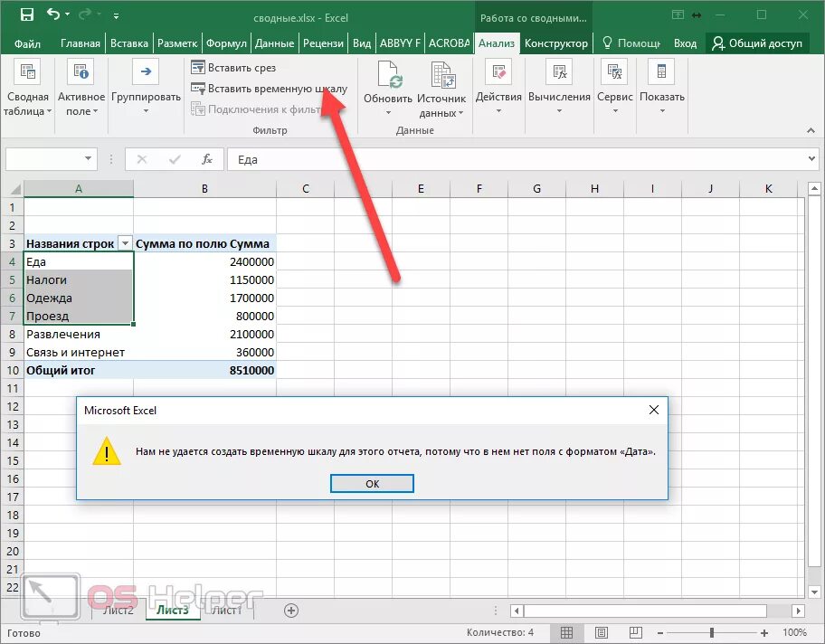Switch to the Конструктор tab
825x644 pixels.
[556, 43]
